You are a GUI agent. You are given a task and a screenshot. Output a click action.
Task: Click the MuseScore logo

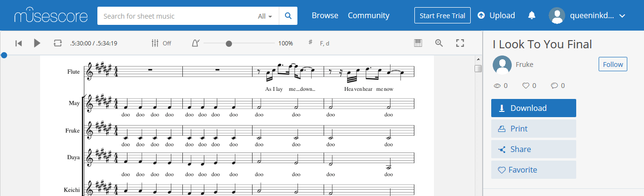tap(51, 15)
